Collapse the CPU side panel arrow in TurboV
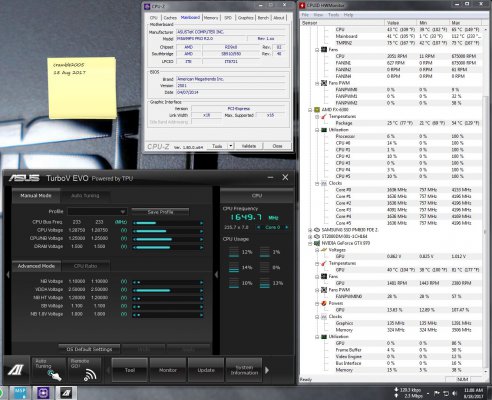The width and height of the screenshot is (492, 400). 216,275
